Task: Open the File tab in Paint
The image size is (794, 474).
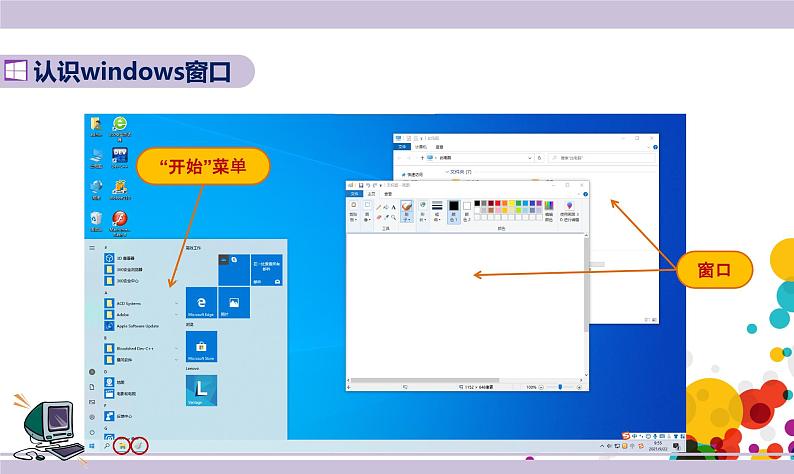Action: pos(354,194)
